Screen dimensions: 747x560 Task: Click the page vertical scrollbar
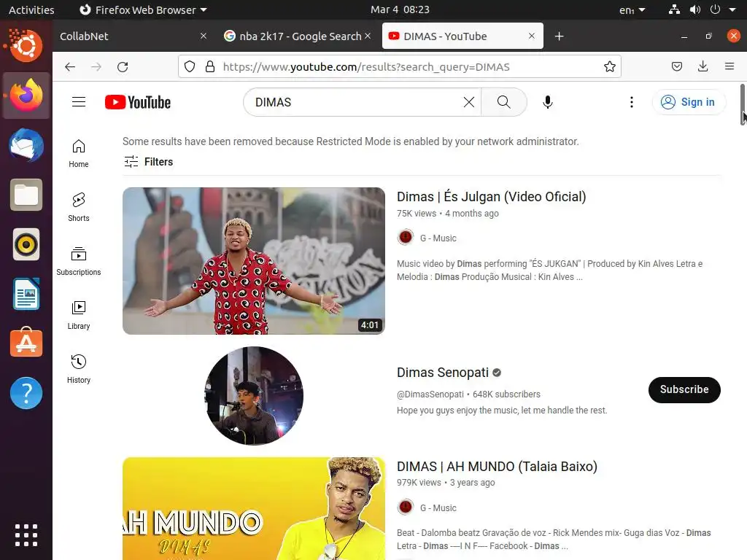(x=742, y=105)
